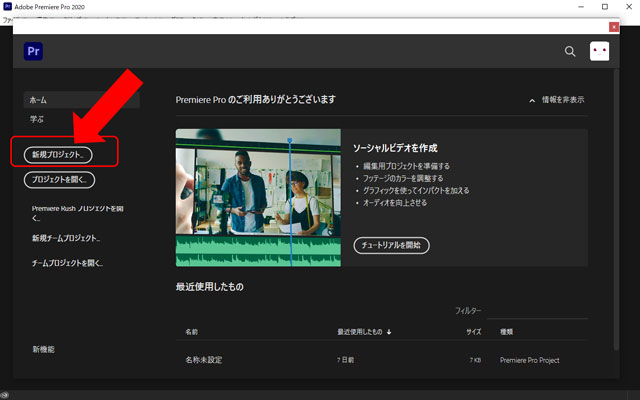Open recent project 名称未設定
The image size is (640, 400).
pos(204,360)
